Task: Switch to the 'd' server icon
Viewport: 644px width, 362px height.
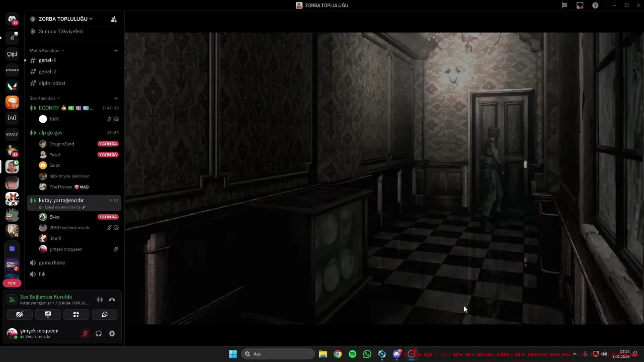Action: [12, 37]
